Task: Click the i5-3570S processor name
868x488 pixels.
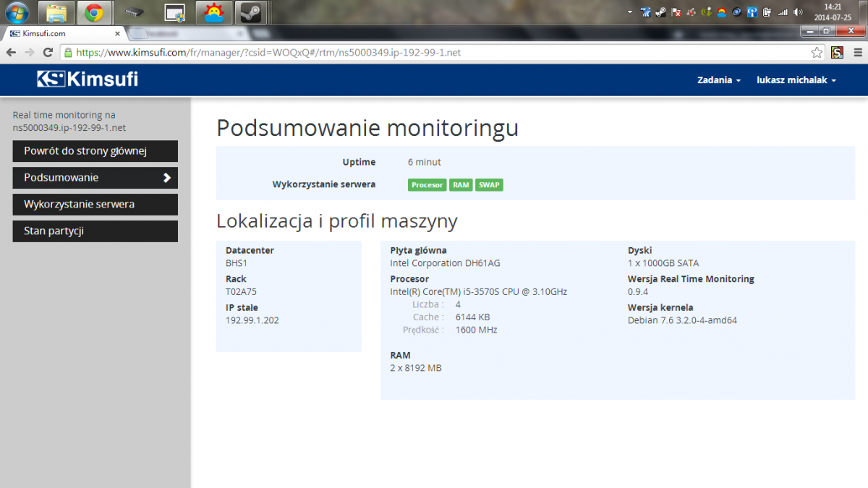Action: [478, 292]
